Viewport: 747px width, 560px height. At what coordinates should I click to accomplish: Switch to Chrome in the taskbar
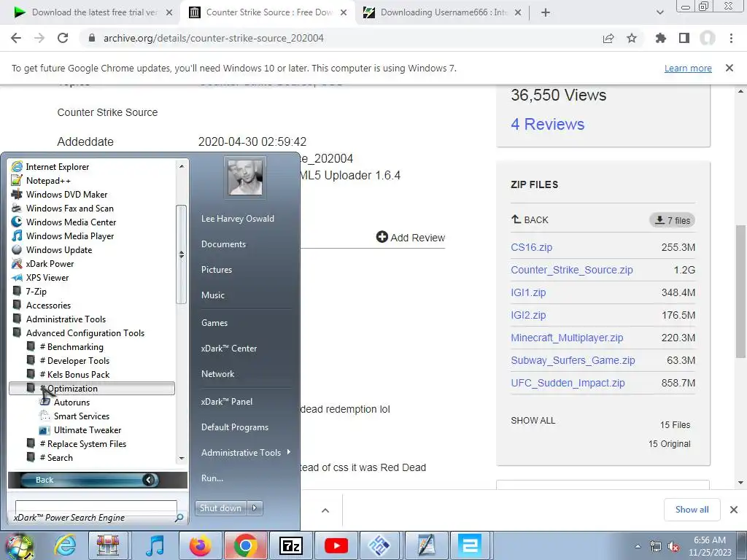pos(245,545)
